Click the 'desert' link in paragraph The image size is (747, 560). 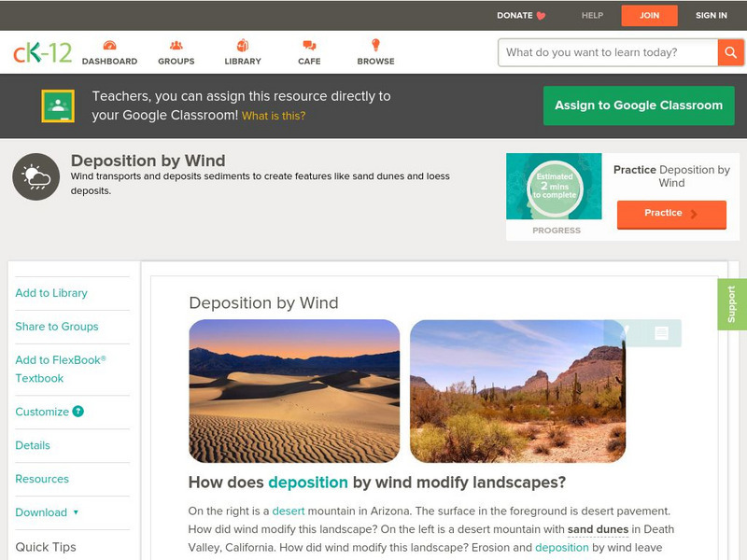point(289,511)
